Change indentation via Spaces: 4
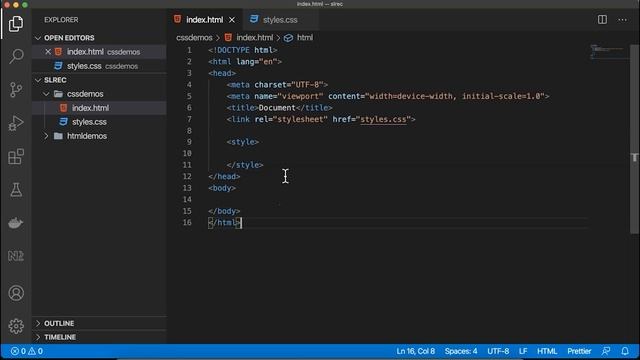The width and height of the screenshot is (640, 360). pyautogui.click(x=461, y=351)
